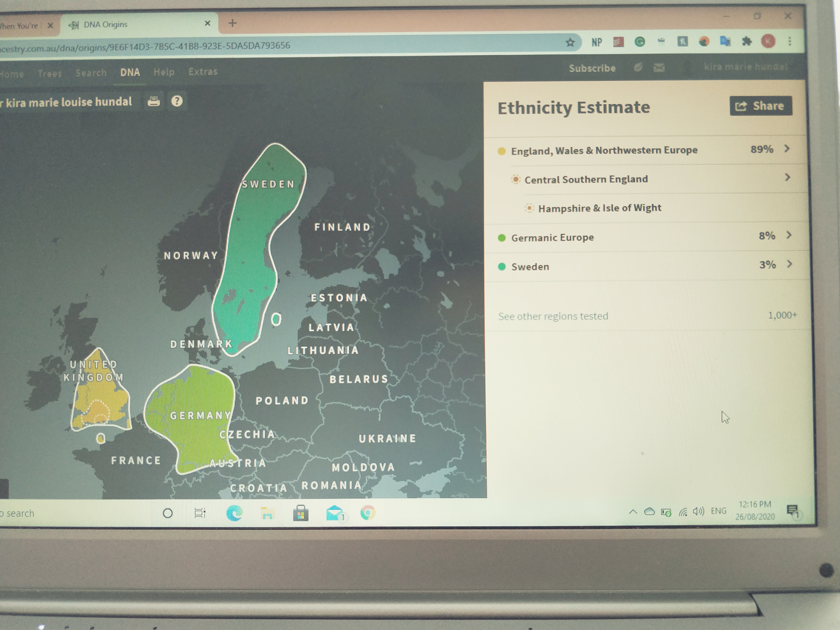Open the Cortana circle on taskbar
The width and height of the screenshot is (840, 630).
pyautogui.click(x=168, y=513)
